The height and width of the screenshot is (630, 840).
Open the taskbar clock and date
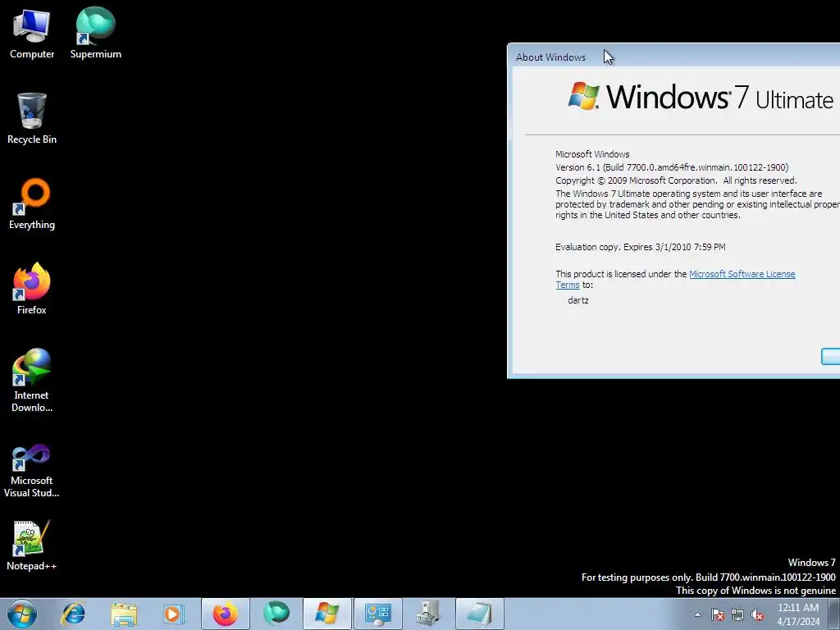(x=798, y=614)
